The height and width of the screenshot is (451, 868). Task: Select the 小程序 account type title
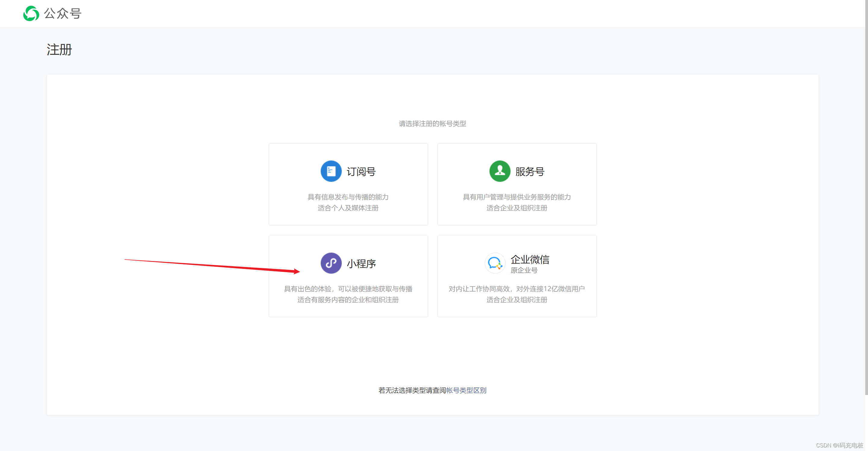(361, 263)
